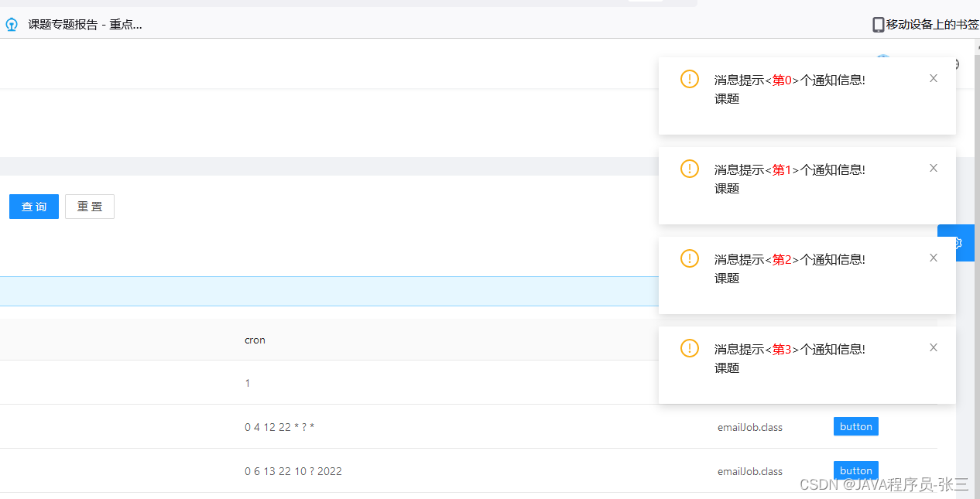Click 课题 text in 第1 notification
Screen dimensions: 980x499
[727, 189]
